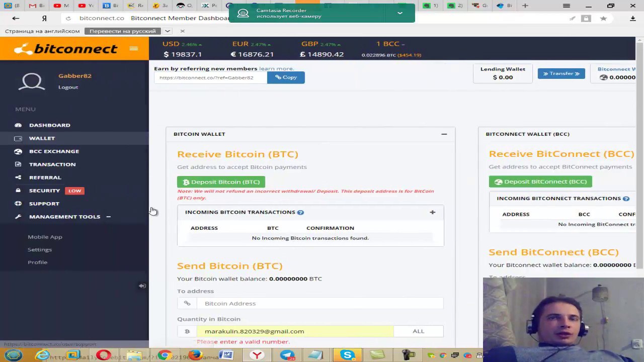Viewport: 644px width, 362px height.
Task: Open Profile under Management Tools
Action: (x=37, y=262)
